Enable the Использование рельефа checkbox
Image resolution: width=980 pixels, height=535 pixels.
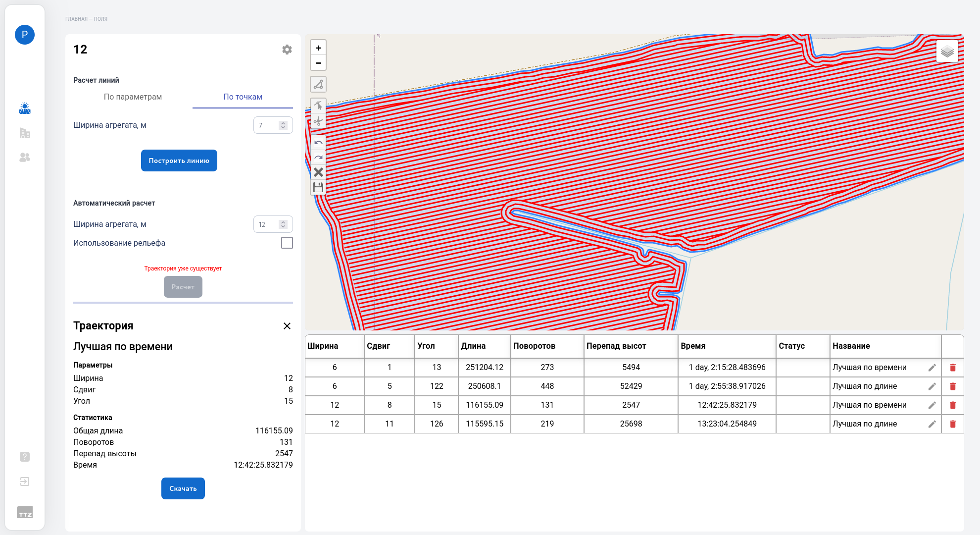click(287, 243)
